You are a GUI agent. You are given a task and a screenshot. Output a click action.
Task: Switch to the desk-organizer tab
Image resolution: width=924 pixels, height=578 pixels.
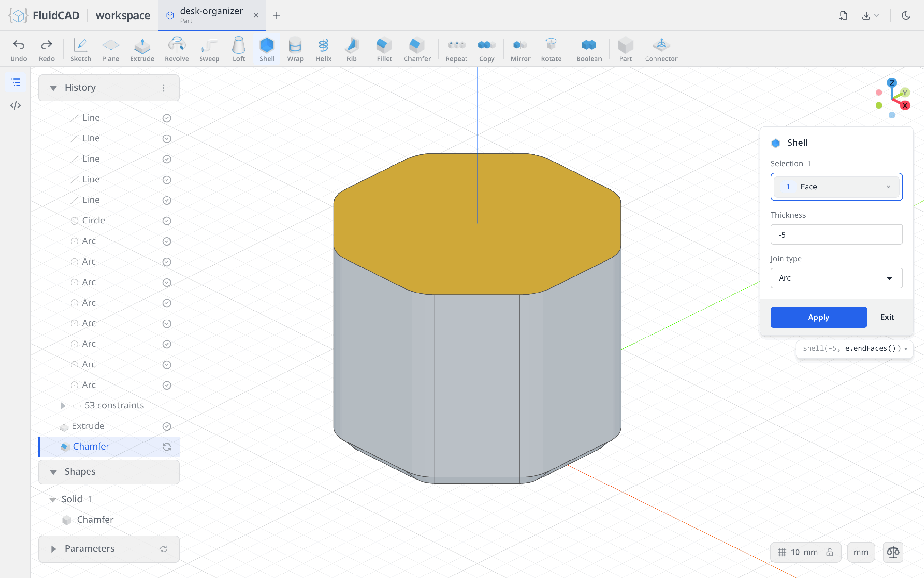(x=211, y=15)
